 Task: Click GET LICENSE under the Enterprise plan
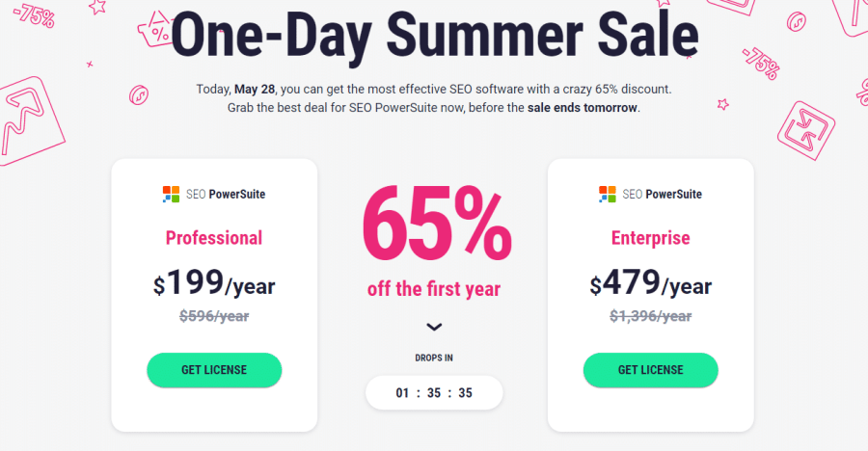pyautogui.click(x=650, y=370)
